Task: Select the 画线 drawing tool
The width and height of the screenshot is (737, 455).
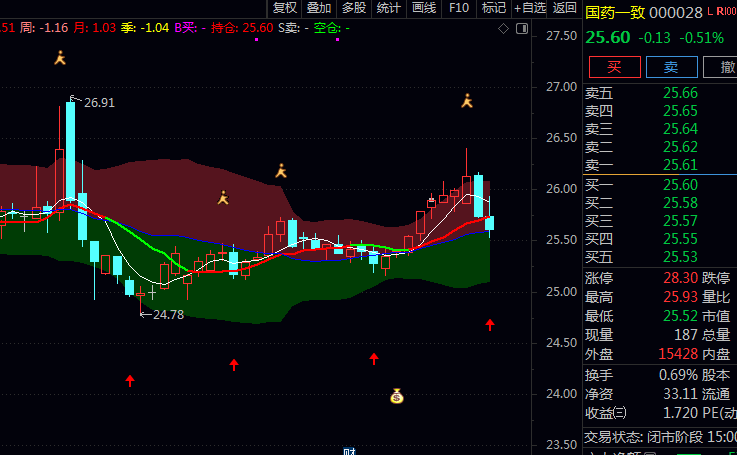Action: coord(424,8)
